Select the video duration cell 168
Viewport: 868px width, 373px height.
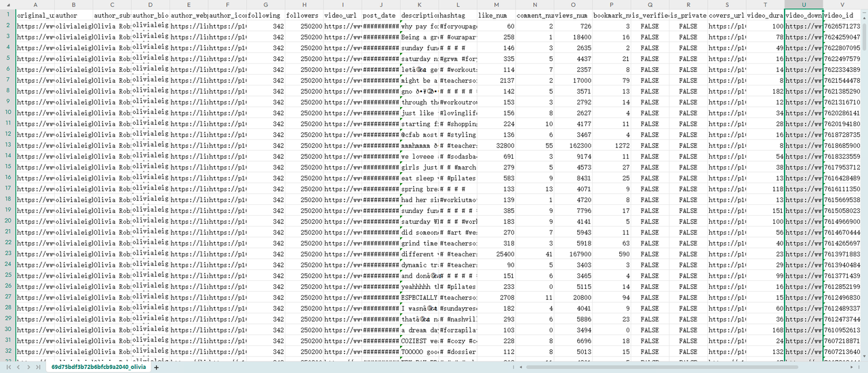765,330
